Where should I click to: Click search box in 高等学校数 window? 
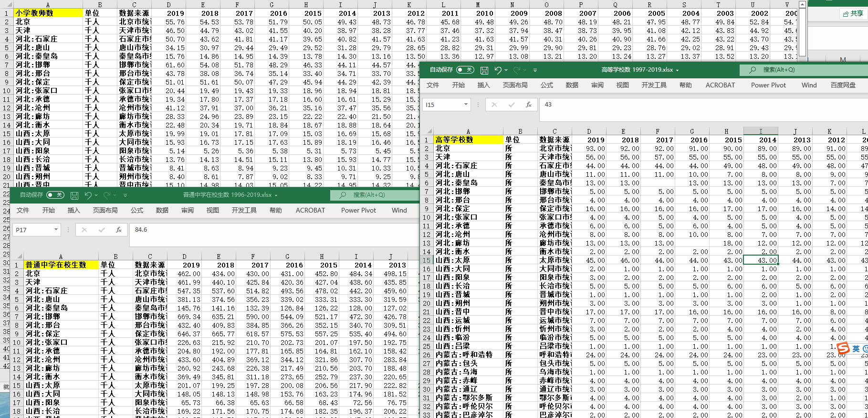(804, 70)
